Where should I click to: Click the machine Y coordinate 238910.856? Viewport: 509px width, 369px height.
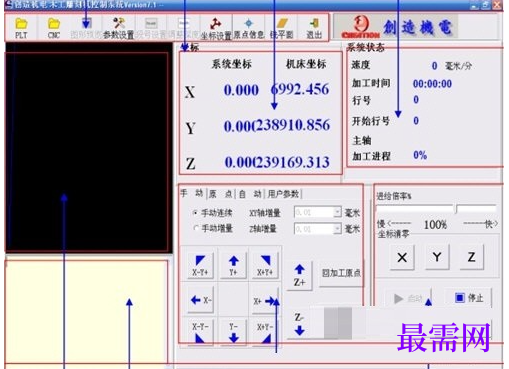point(292,125)
